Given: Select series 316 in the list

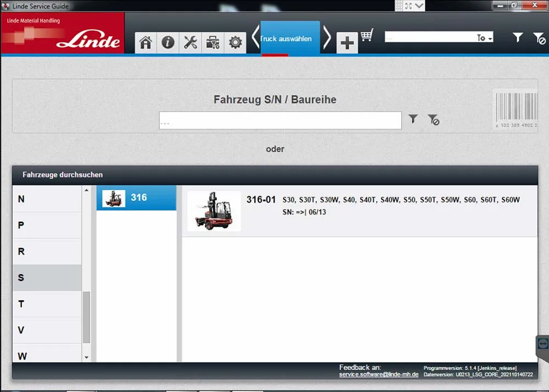Looking at the screenshot, I should coord(136,198).
